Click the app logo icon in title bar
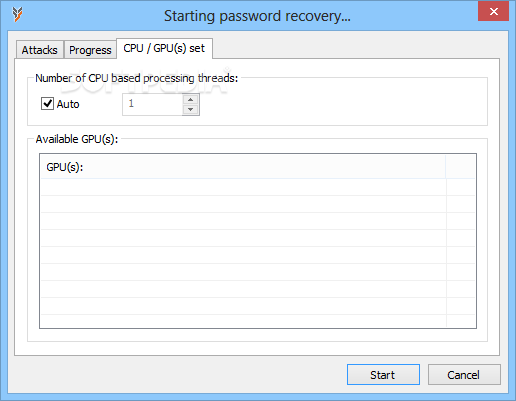The height and width of the screenshot is (401, 516). tap(17, 15)
